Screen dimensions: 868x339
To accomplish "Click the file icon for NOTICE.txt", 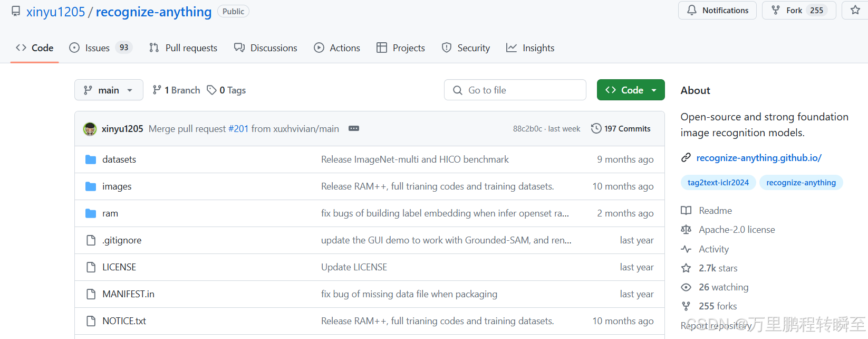I will (x=91, y=321).
